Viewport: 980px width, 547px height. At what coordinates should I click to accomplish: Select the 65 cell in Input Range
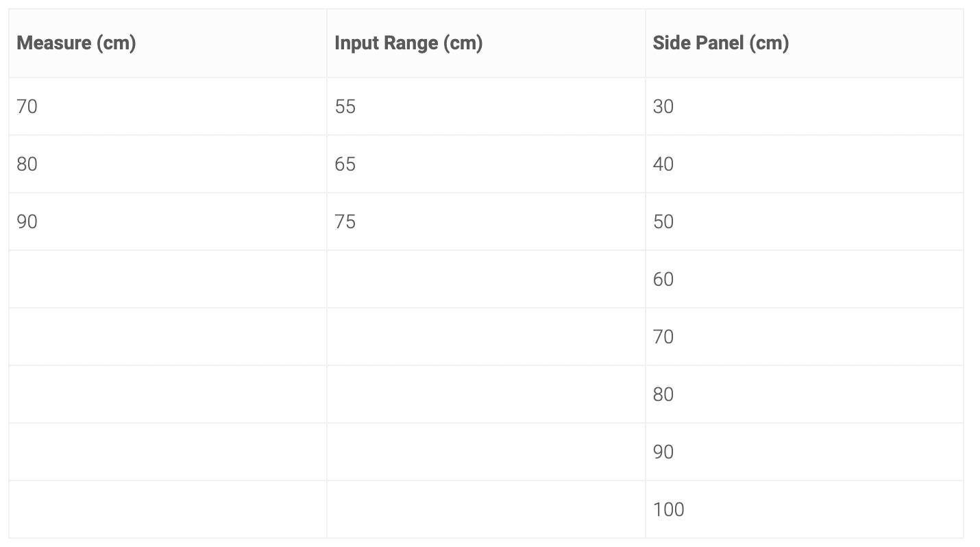pos(486,164)
